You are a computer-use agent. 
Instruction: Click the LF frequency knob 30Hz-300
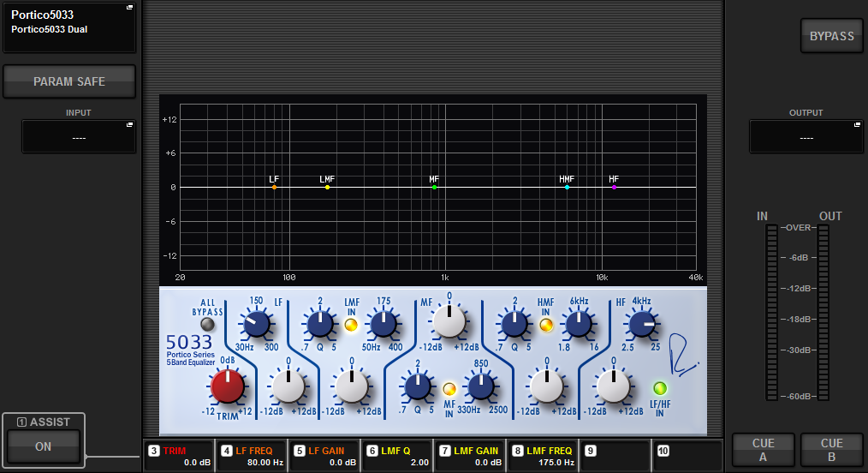(256, 324)
